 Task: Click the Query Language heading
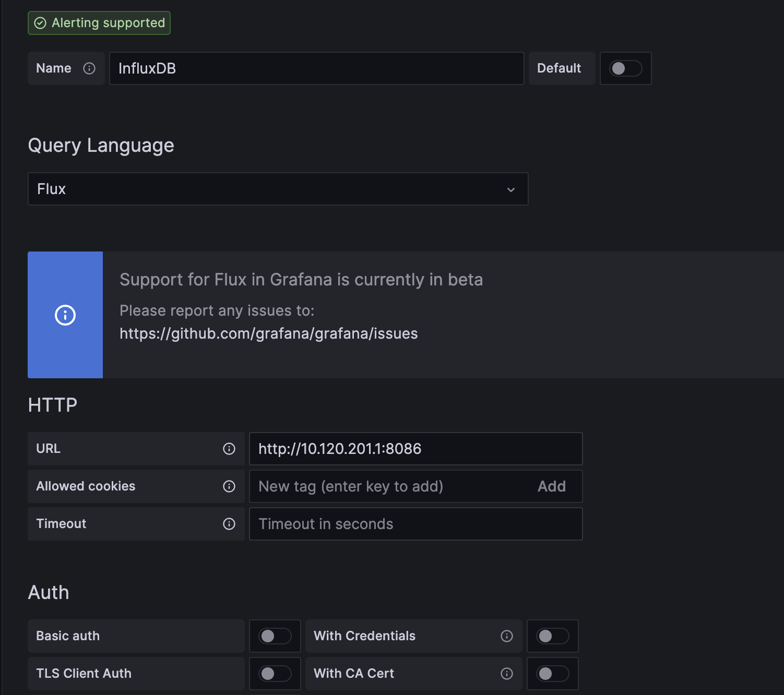coord(101,146)
